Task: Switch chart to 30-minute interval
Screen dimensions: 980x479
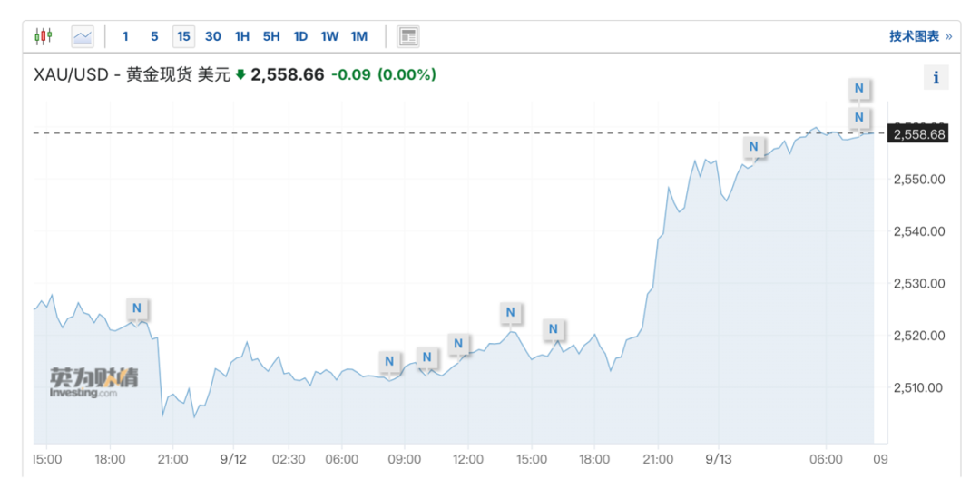Action: click(213, 36)
